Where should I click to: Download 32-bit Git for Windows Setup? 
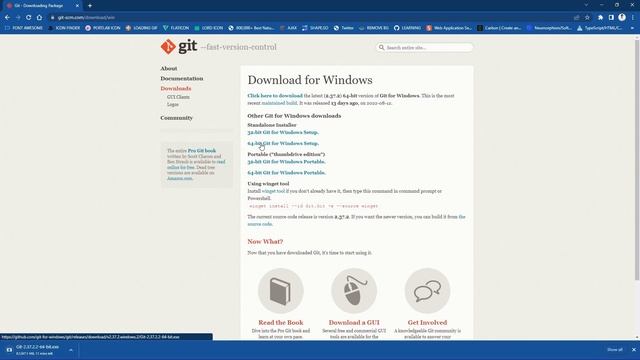tap(283, 133)
